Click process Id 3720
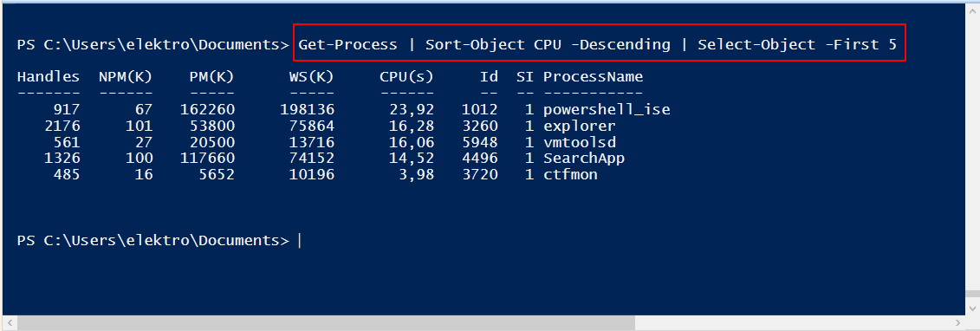 (479, 175)
